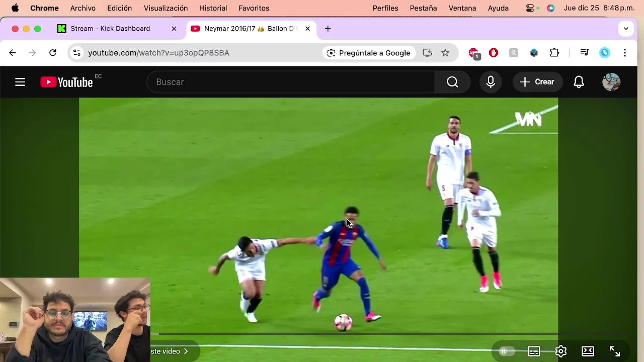Launch Siri from menu bar
Viewport: 644px width, 362px height.
click(x=551, y=8)
